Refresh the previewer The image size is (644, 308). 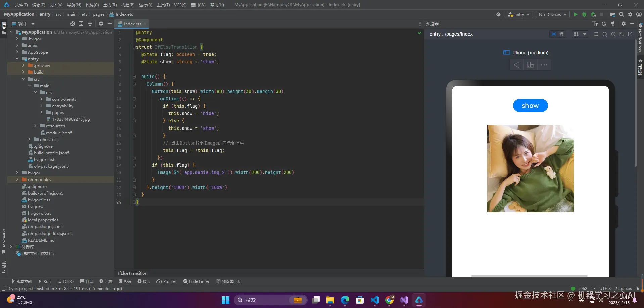604,24
